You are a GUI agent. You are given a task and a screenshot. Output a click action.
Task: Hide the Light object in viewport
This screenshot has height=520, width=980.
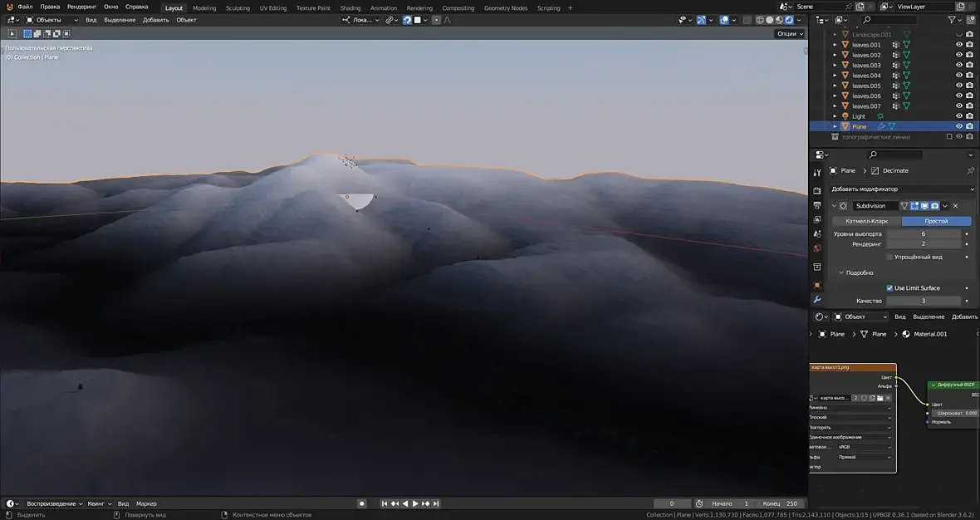[x=959, y=116]
